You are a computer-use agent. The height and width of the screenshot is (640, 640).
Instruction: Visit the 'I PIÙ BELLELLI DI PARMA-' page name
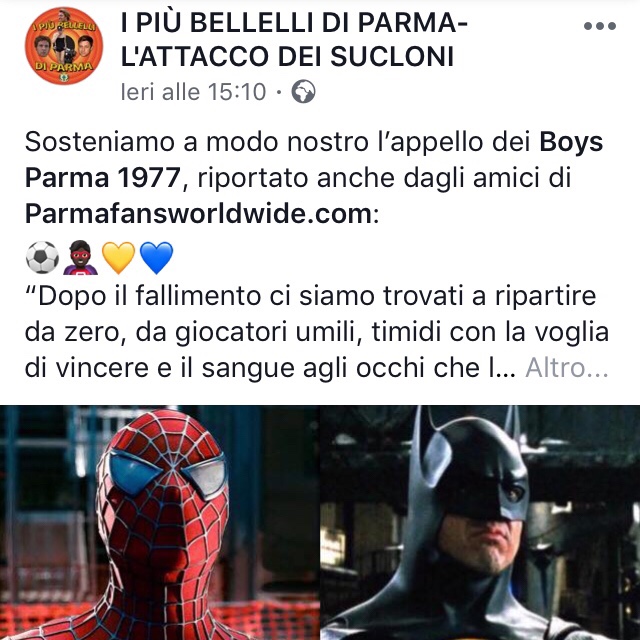(294, 22)
